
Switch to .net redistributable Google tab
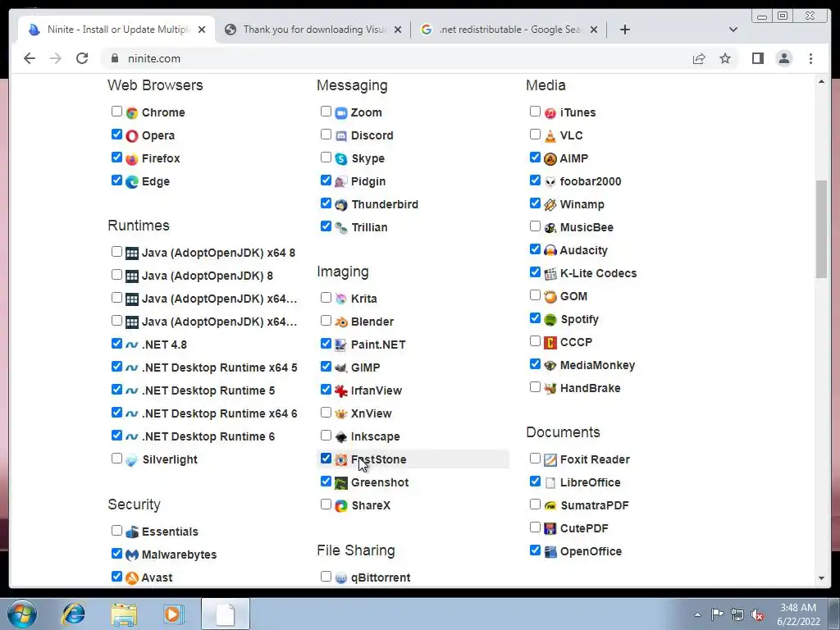(509, 30)
